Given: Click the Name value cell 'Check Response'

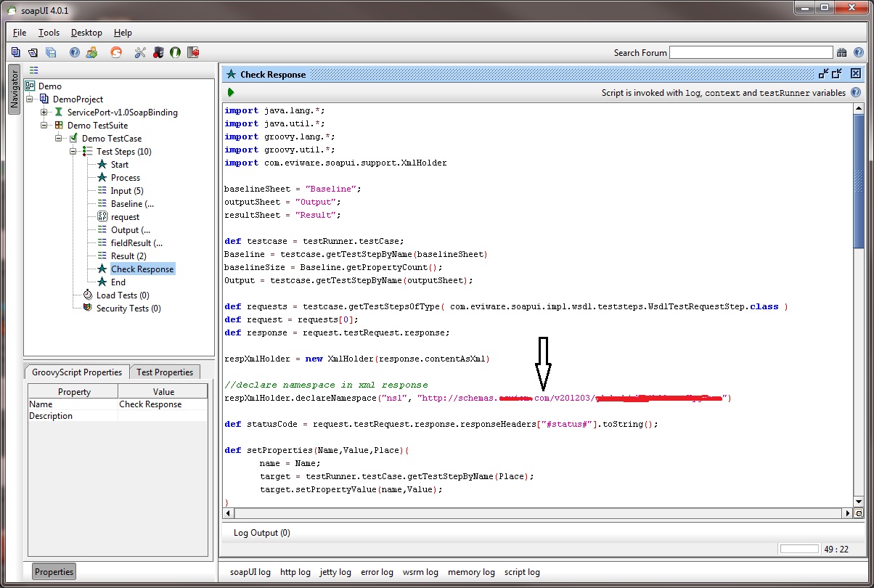Looking at the screenshot, I should click(164, 404).
